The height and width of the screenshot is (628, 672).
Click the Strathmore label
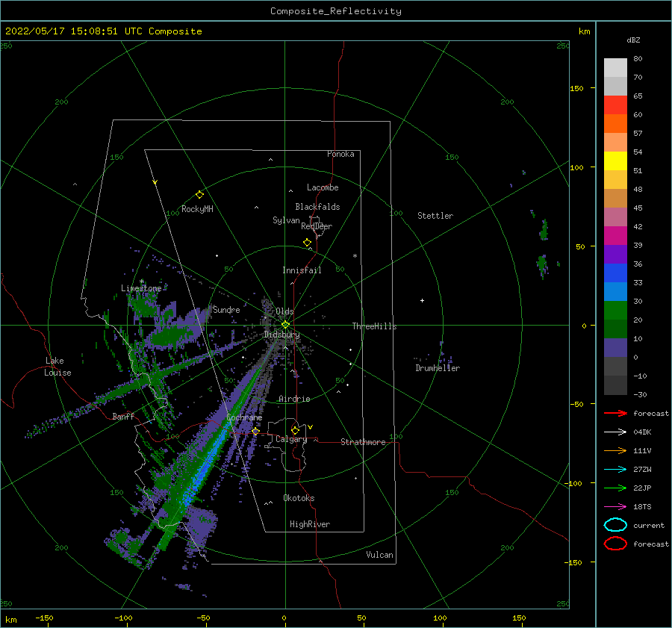[x=363, y=442]
